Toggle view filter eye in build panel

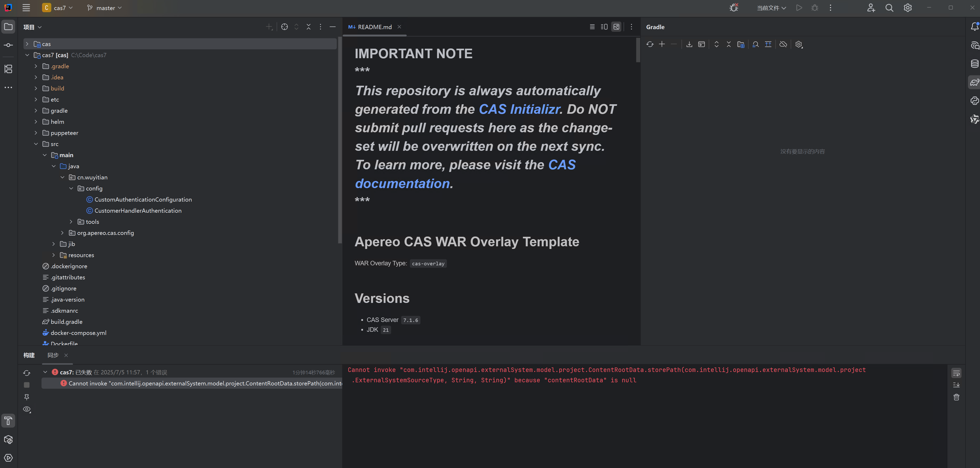coord(27,410)
